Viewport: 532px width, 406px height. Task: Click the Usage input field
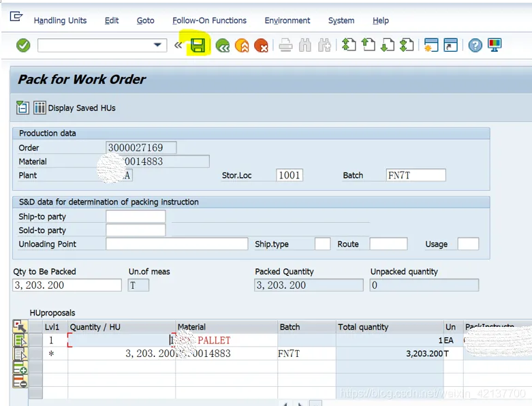[468, 244]
